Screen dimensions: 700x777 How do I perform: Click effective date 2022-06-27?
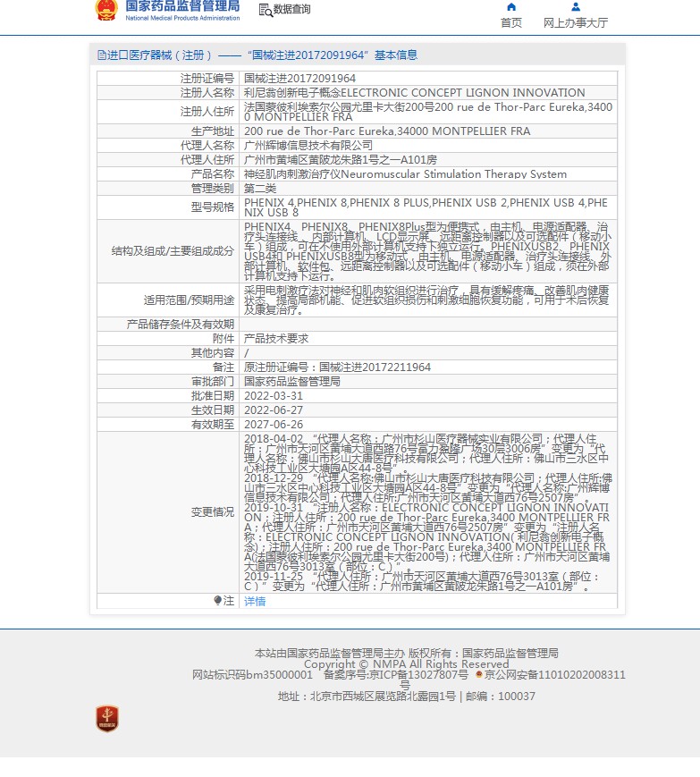coord(273,410)
